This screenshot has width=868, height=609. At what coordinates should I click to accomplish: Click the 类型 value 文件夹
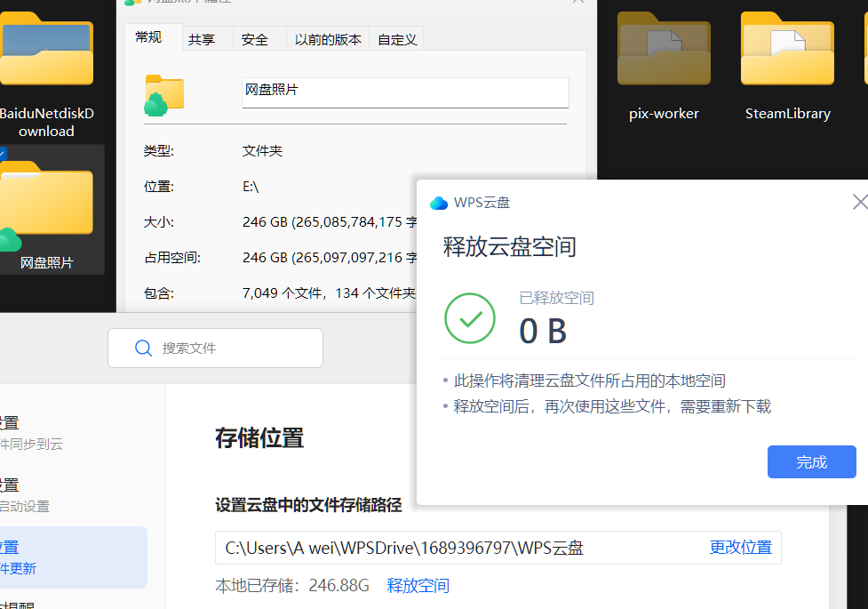(262, 151)
